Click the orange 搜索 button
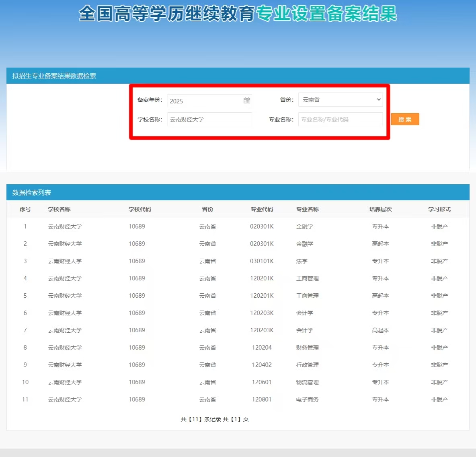 tap(405, 119)
